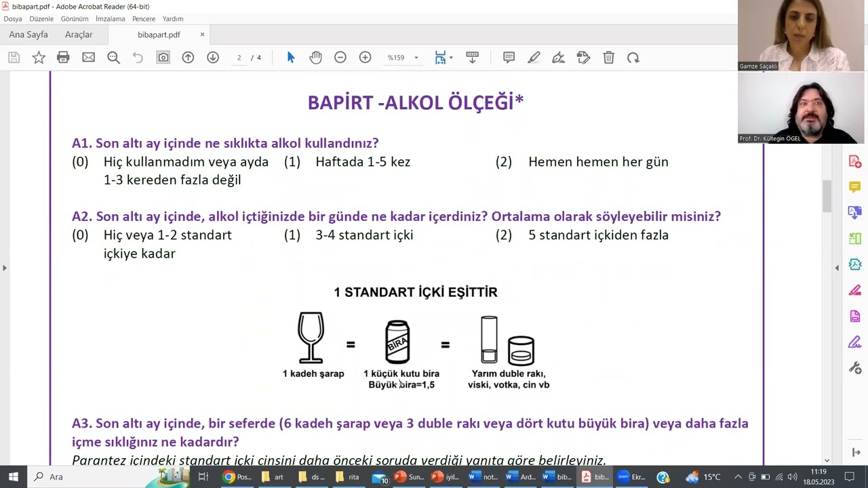Open Windows notification center icon

[849, 477]
